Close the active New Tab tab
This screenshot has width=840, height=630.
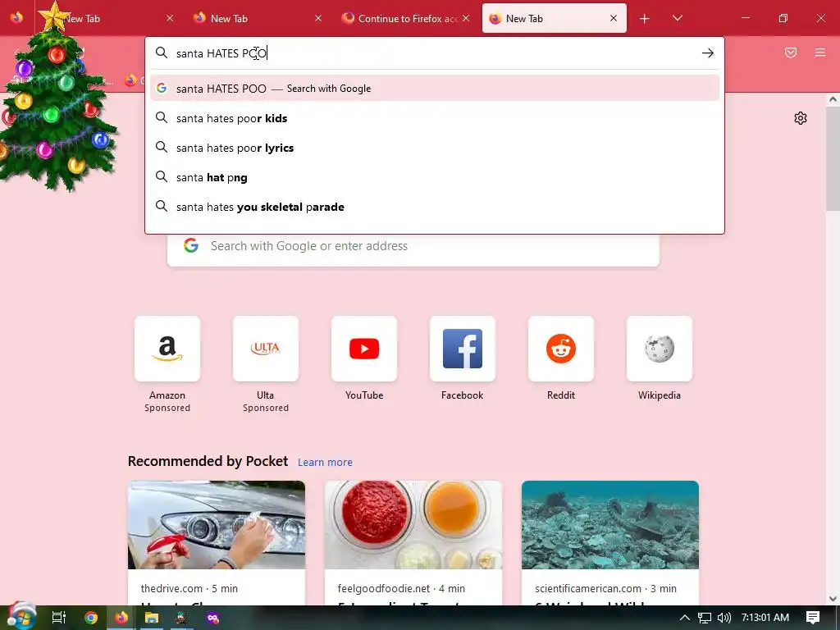point(614,18)
